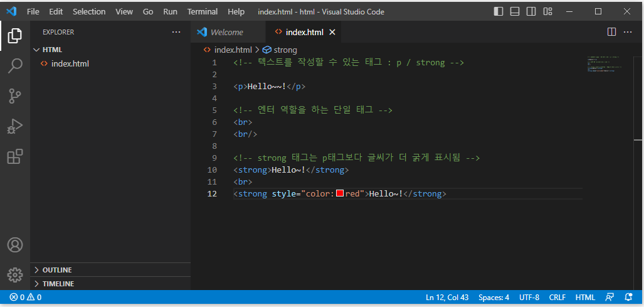This screenshot has width=644, height=307.
Task: Open the Help menu
Action: point(236,11)
